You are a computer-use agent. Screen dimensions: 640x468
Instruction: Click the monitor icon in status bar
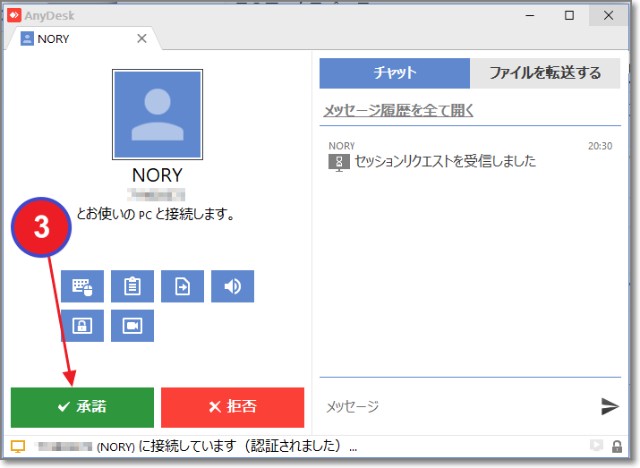pos(18,446)
